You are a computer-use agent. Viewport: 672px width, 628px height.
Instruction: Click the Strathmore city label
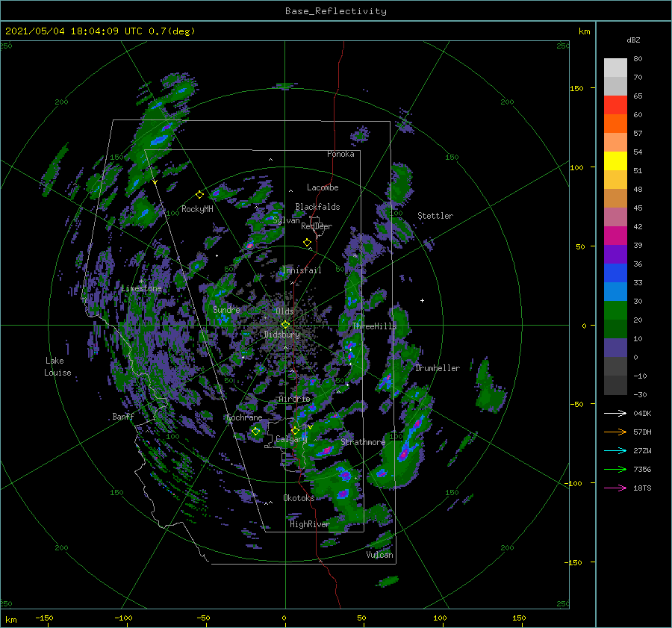click(x=363, y=442)
